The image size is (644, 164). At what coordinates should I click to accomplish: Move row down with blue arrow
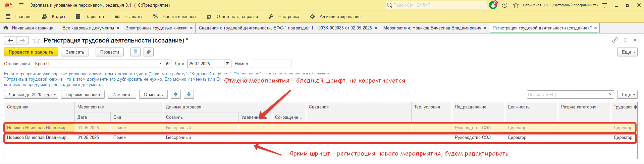189,95
